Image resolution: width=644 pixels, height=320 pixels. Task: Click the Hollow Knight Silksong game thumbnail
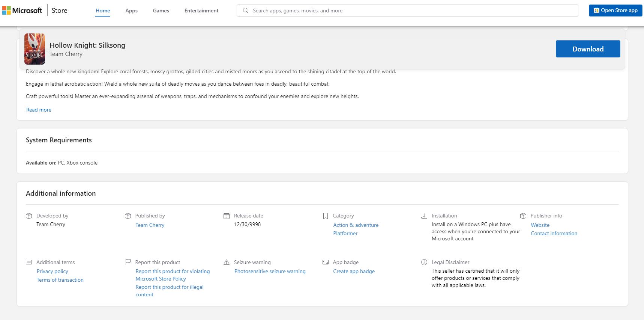(35, 49)
